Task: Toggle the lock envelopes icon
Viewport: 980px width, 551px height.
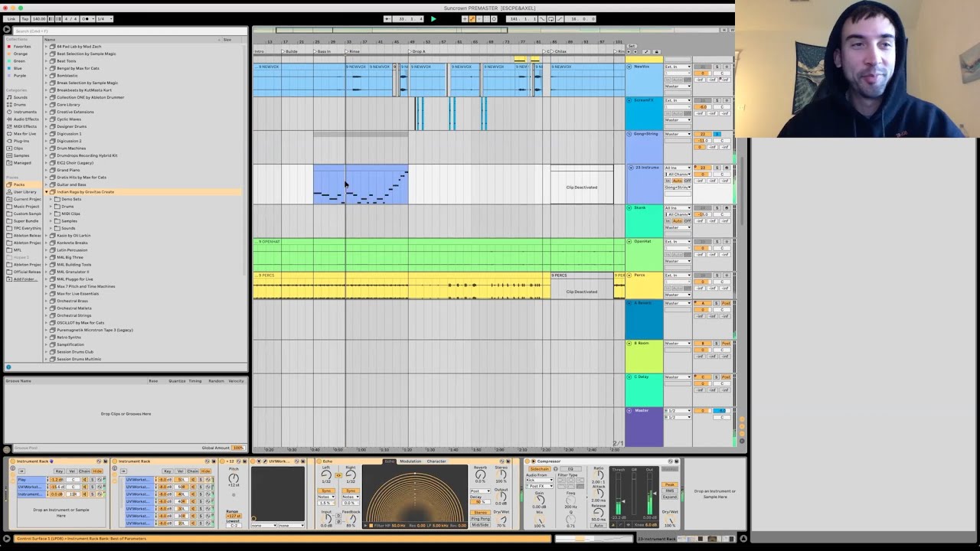Action: point(656,52)
